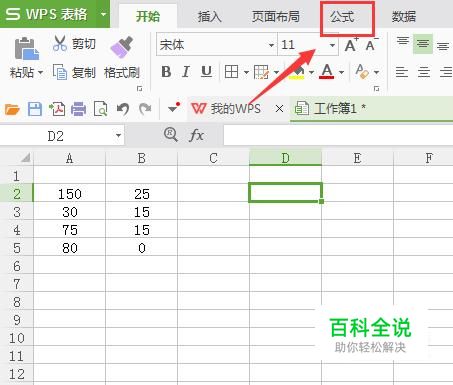Open the Name Box dropdown arrow
The width and height of the screenshot is (453, 385).
[118, 136]
